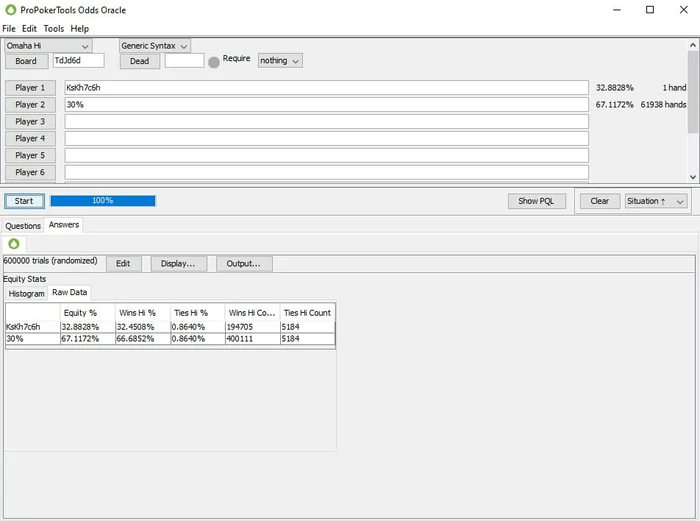Image resolution: width=700 pixels, height=521 pixels.
Task: Click the 400111 wins count cell
Action: (253, 339)
